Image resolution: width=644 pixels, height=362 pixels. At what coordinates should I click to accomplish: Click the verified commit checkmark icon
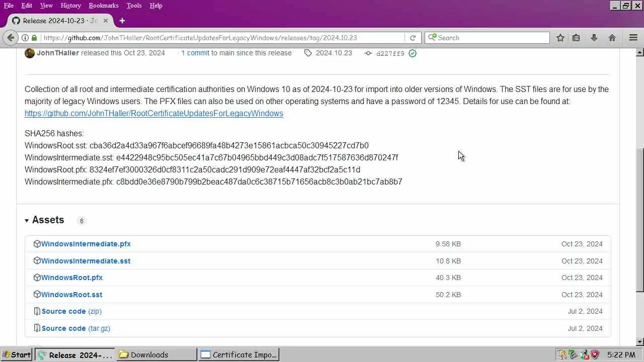click(x=413, y=53)
